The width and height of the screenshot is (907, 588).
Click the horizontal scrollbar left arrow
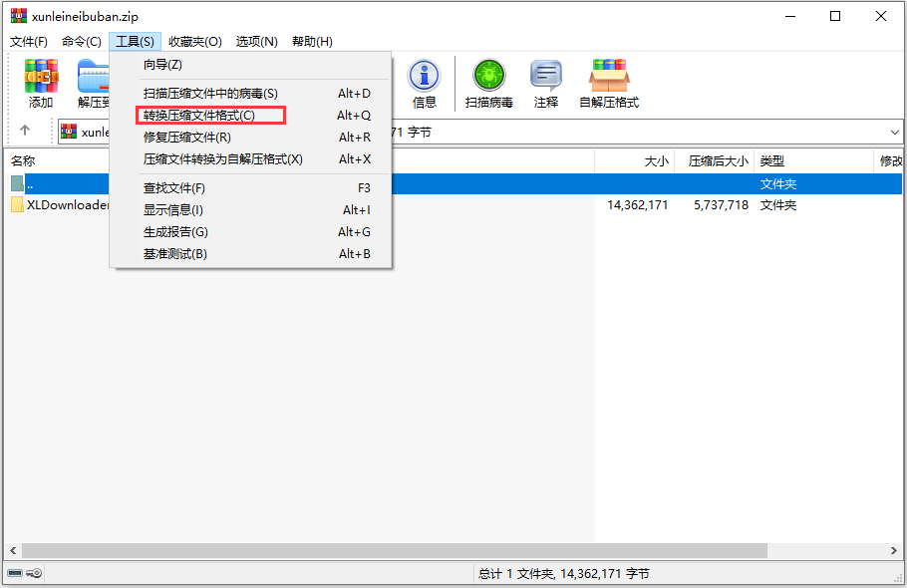pos(13,550)
